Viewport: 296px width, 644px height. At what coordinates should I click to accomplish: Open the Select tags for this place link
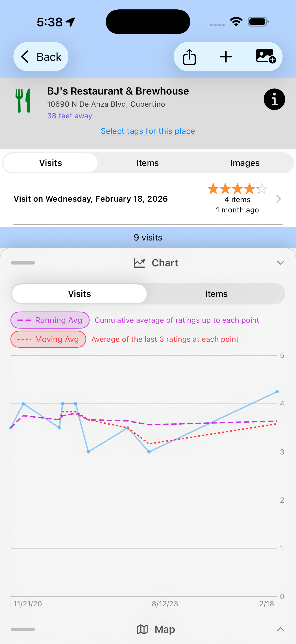[148, 131]
